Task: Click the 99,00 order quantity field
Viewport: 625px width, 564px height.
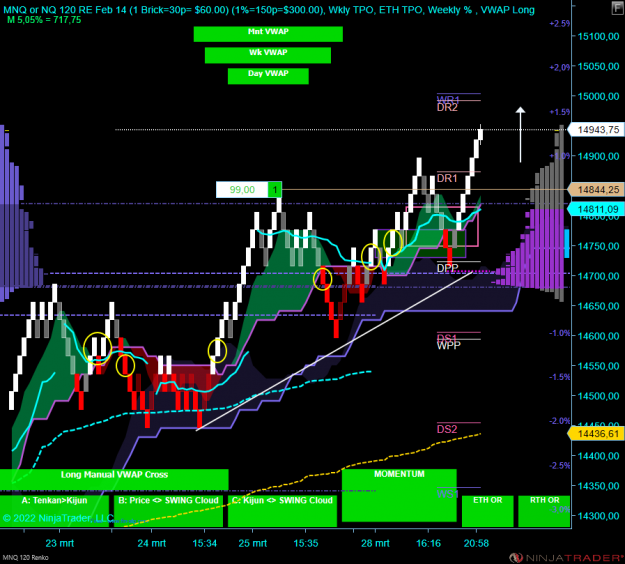Action: click(x=242, y=190)
